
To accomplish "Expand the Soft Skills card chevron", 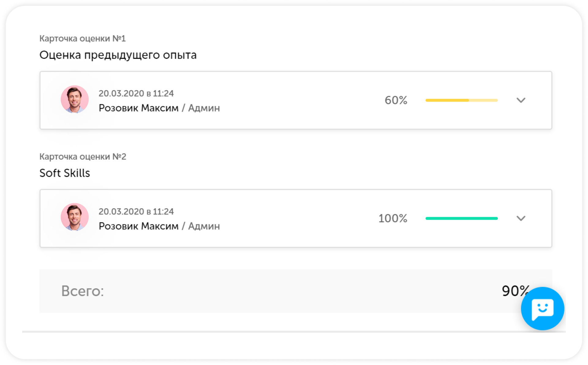I will pyautogui.click(x=521, y=218).
